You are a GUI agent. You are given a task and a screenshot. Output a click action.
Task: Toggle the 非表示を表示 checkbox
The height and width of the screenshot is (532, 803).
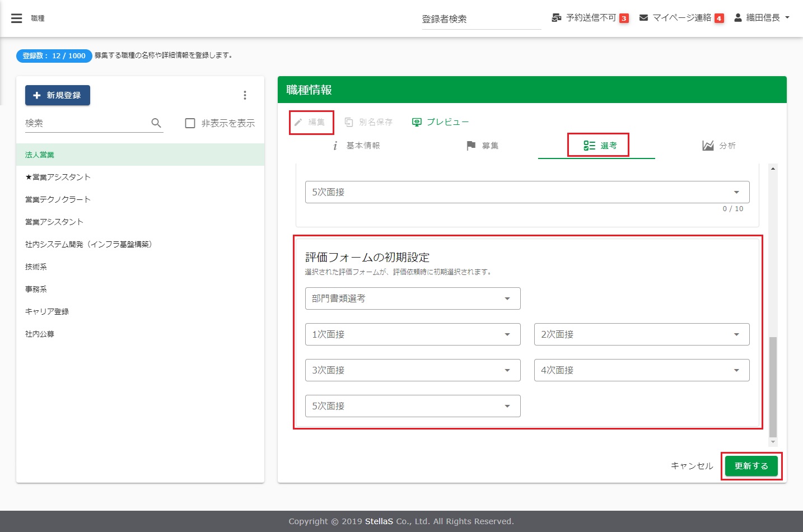(190, 123)
